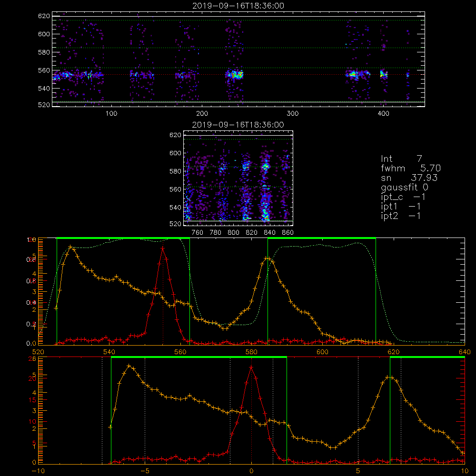Click the -10 x-axis label of bottom plot
Screen dimensions: 476x476
pos(38,471)
